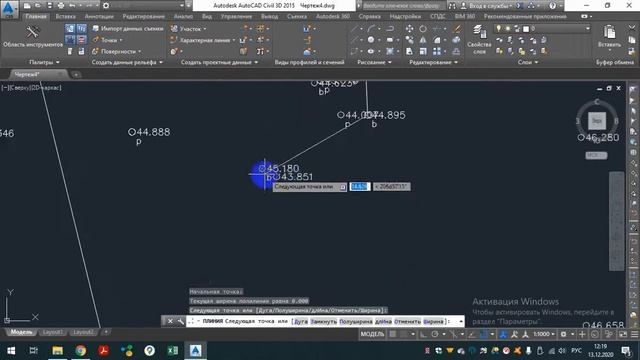Open the Характерная линия dropdown
The height and width of the screenshot is (360, 640).
click(204, 40)
